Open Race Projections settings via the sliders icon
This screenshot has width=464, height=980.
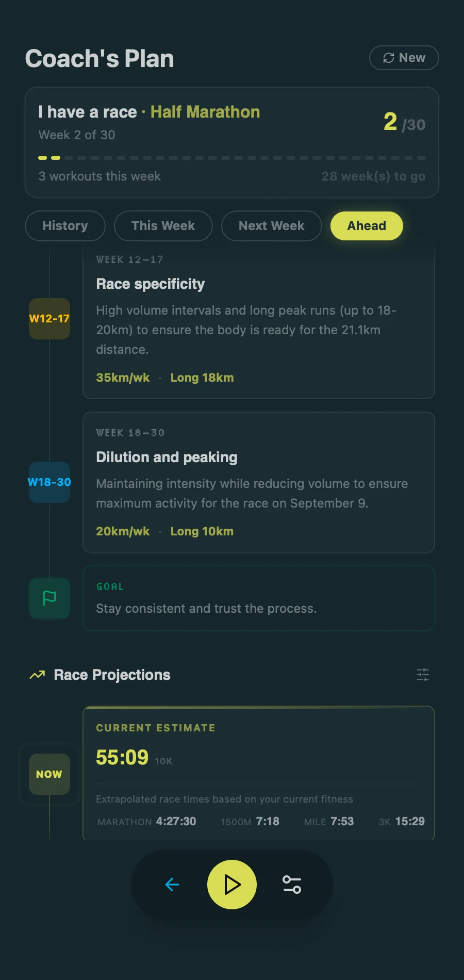(423, 675)
